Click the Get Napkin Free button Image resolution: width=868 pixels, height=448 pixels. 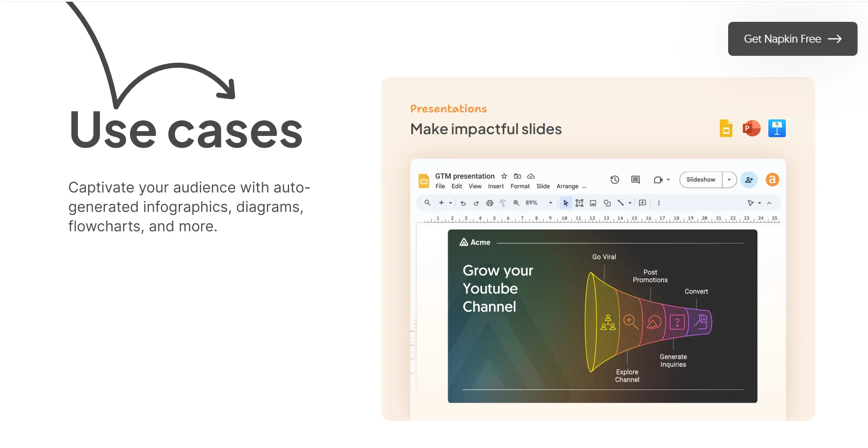[x=792, y=39]
